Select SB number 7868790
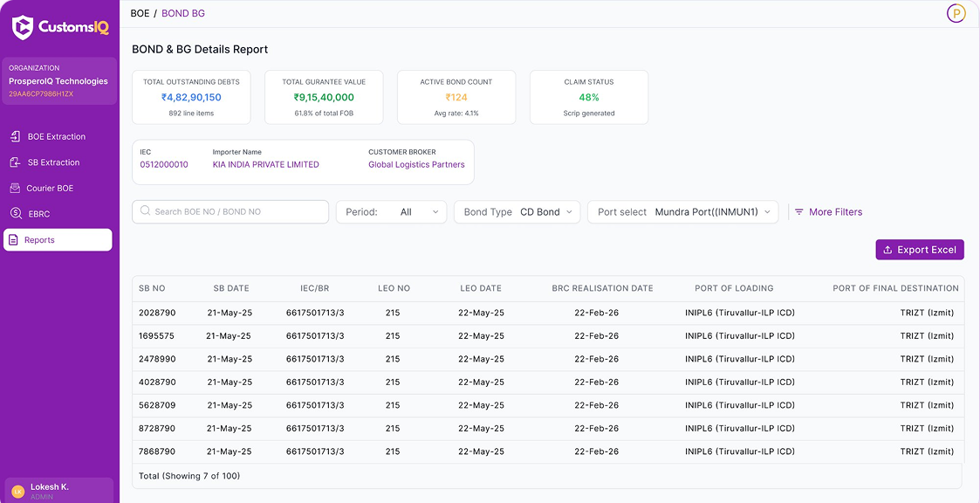Viewport: 980px width, 503px height. pos(157,451)
